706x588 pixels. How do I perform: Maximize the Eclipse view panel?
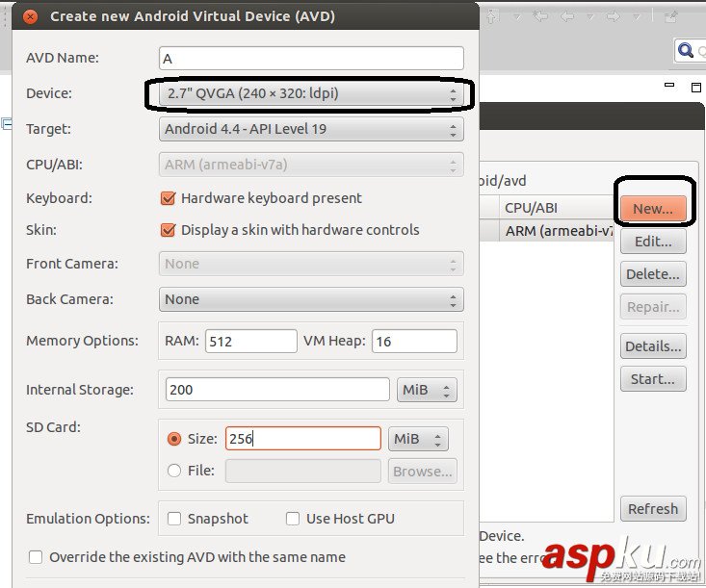point(696,87)
